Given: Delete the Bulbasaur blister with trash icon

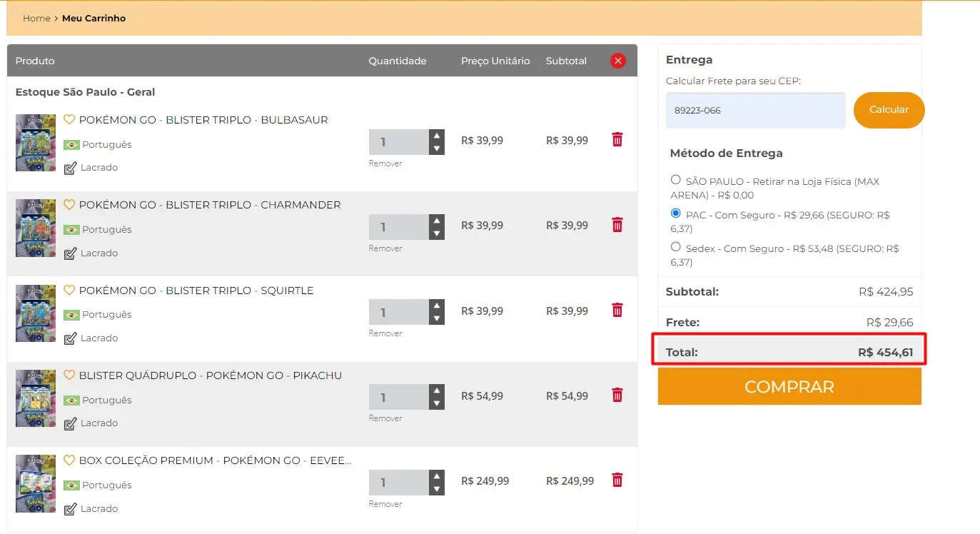Looking at the screenshot, I should 617,139.
